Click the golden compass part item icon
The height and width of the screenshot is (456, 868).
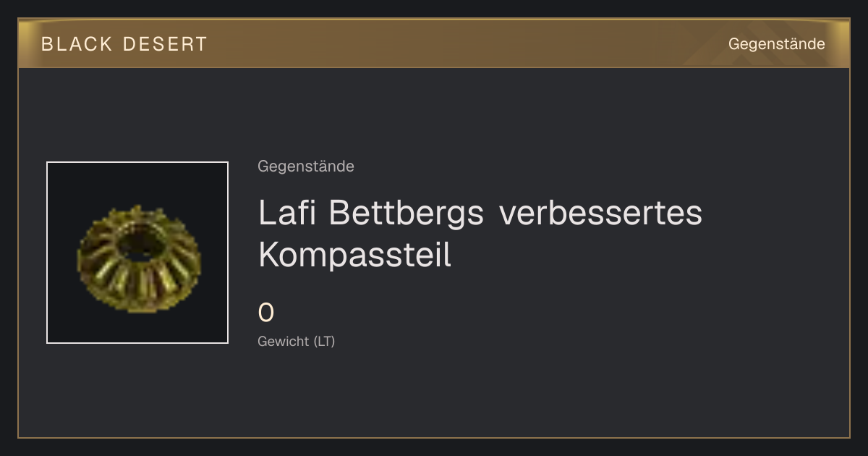(137, 253)
